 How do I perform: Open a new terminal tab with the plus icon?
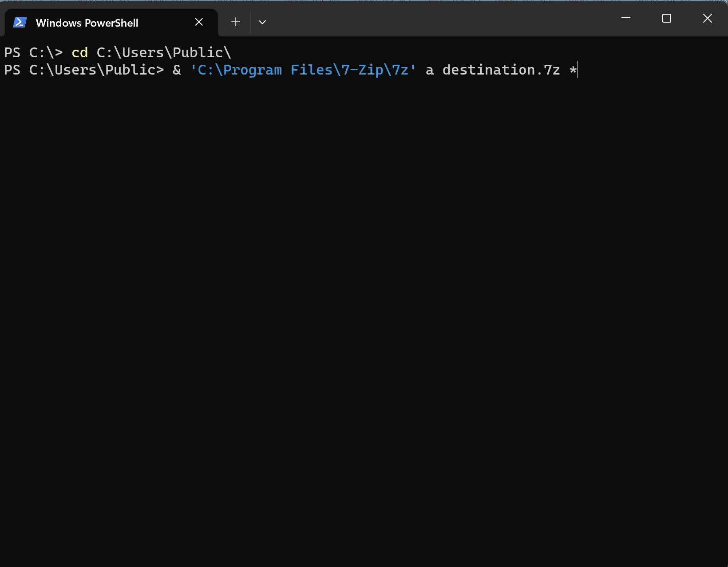(x=235, y=22)
